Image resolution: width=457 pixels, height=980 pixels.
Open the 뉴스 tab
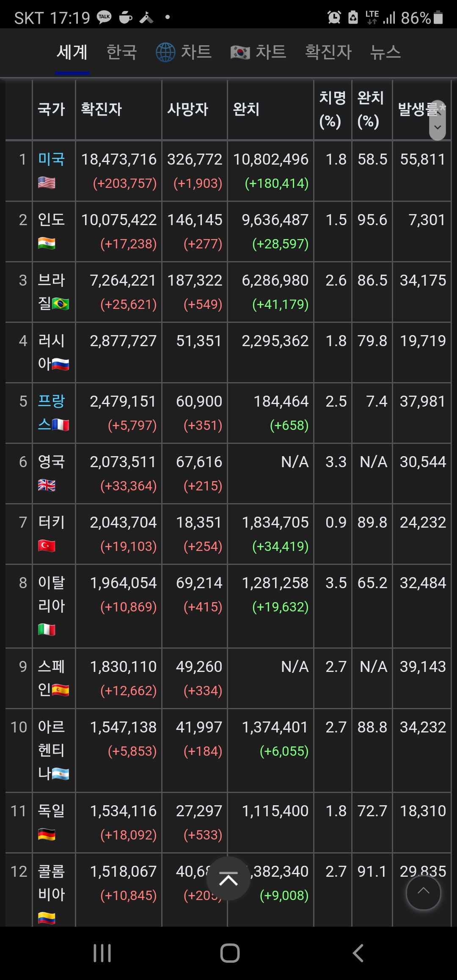click(385, 52)
